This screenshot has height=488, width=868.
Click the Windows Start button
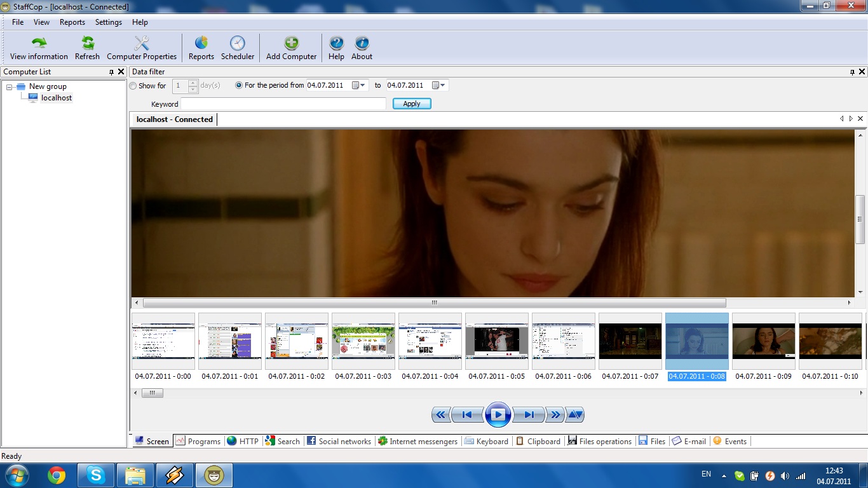(17, 475)
